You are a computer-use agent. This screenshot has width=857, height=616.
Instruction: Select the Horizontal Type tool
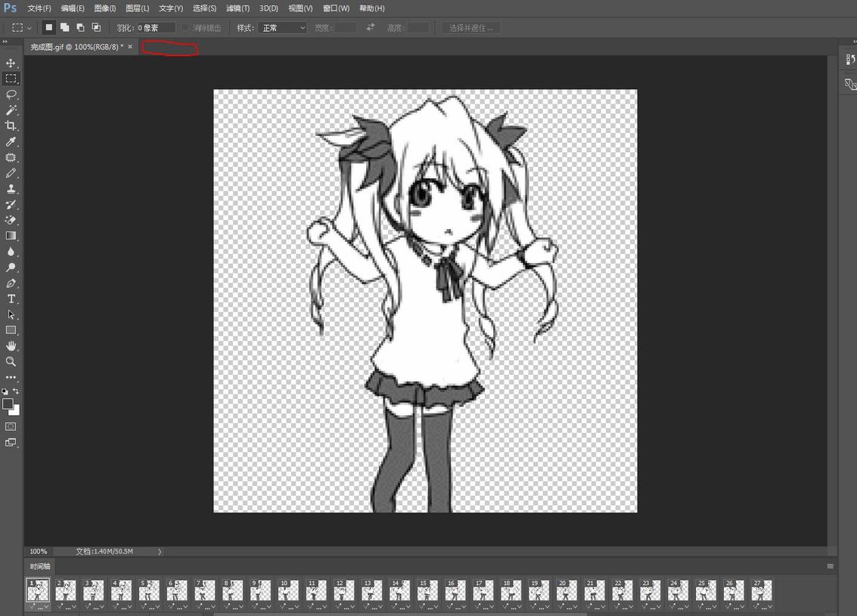pyautogui.click(x=11, y=299)
